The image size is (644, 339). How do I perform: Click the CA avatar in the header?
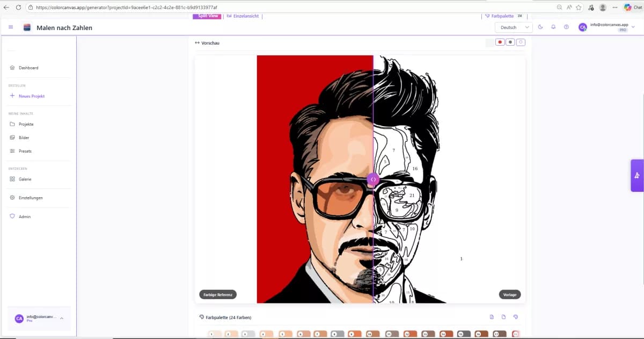[x=582, y=27]
